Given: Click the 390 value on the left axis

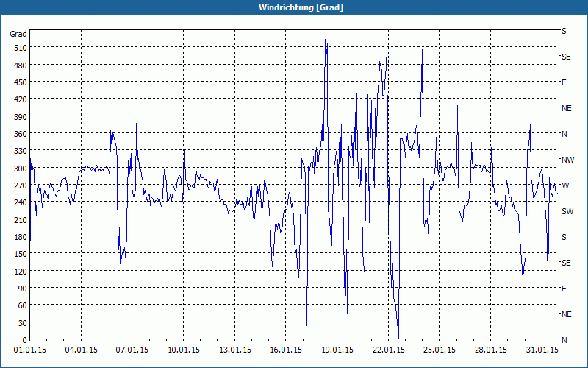Looking at the screenshot, I should click(21, 117).
